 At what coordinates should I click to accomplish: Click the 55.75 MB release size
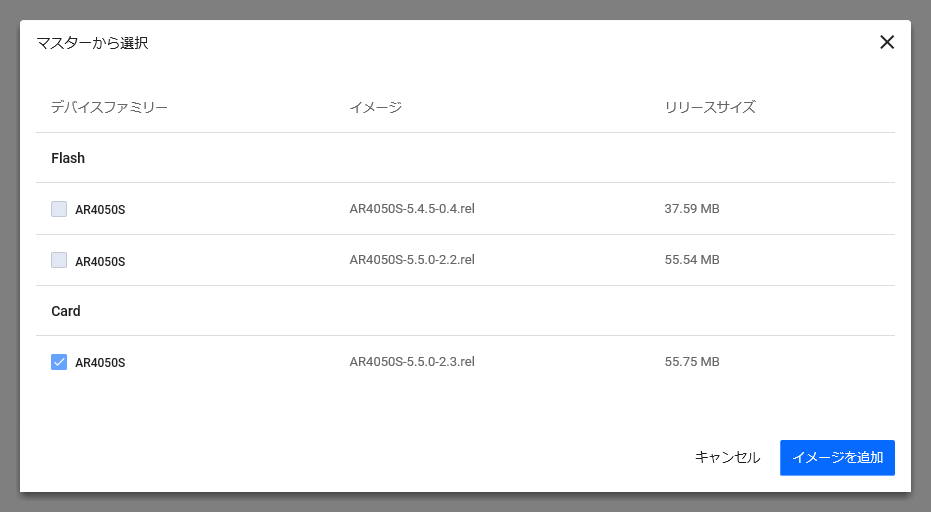point(692,362)
